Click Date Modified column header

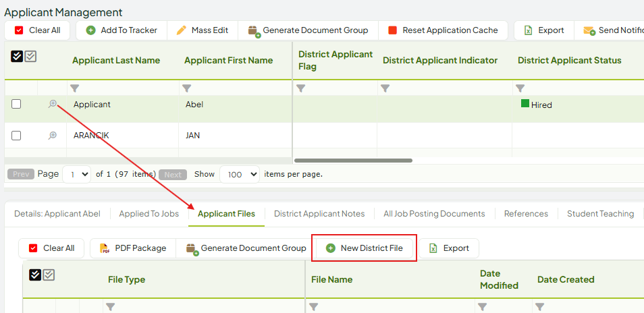coord(499,279)
